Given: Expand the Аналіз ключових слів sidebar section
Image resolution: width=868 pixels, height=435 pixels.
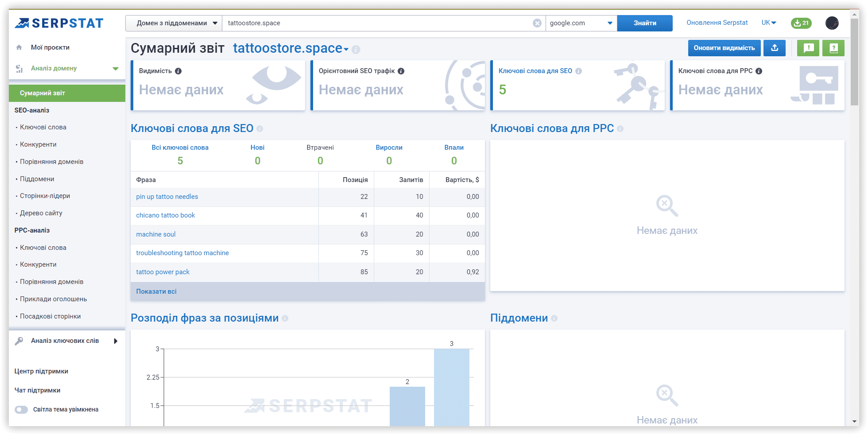Looking at the screenshot, I should [x=116, y=341].
